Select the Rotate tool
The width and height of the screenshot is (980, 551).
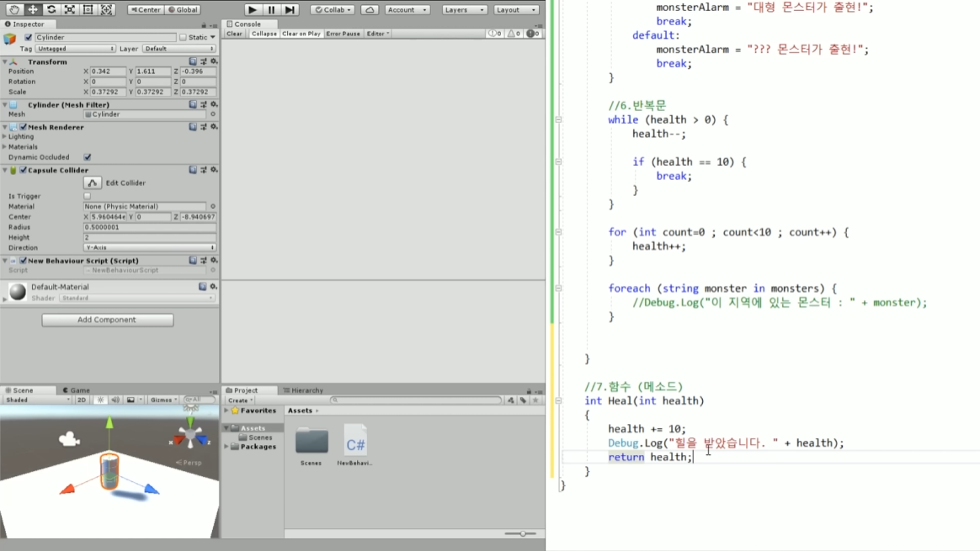[x=51, y=9]
